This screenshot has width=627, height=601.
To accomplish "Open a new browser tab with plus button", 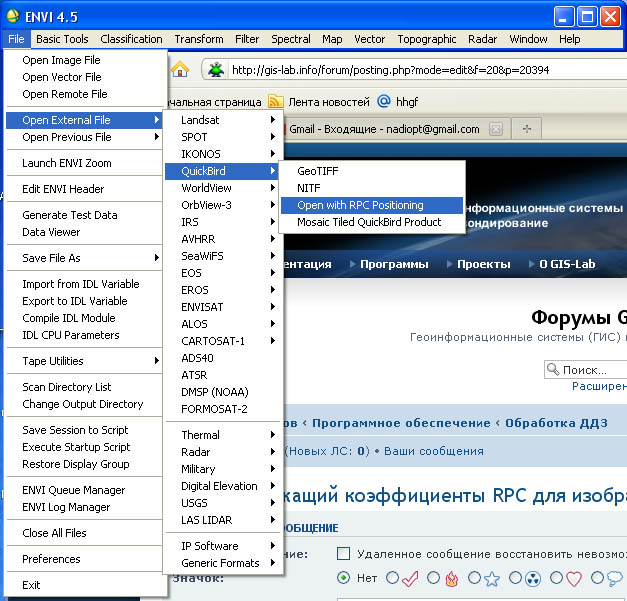I will (527, 129).
